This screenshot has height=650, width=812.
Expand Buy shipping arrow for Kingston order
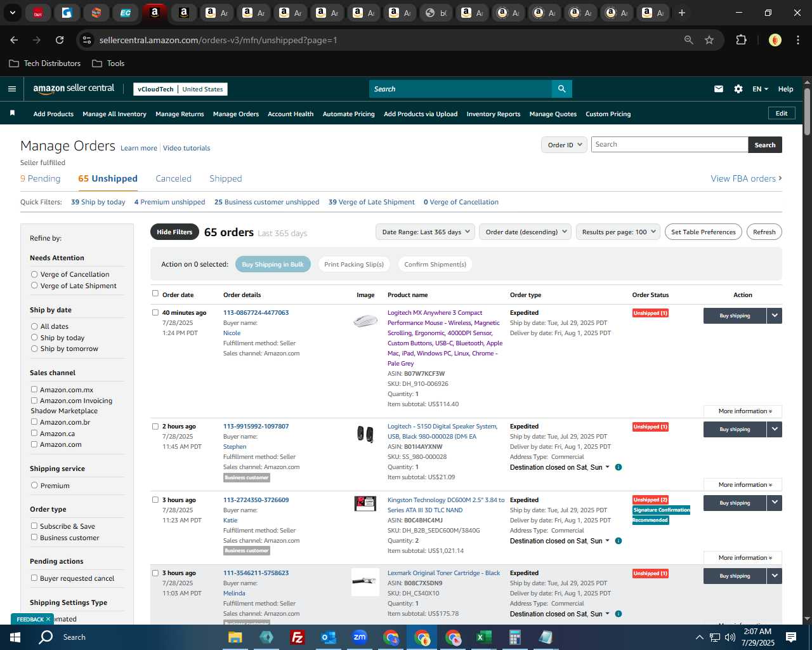[x=775, y=503]
